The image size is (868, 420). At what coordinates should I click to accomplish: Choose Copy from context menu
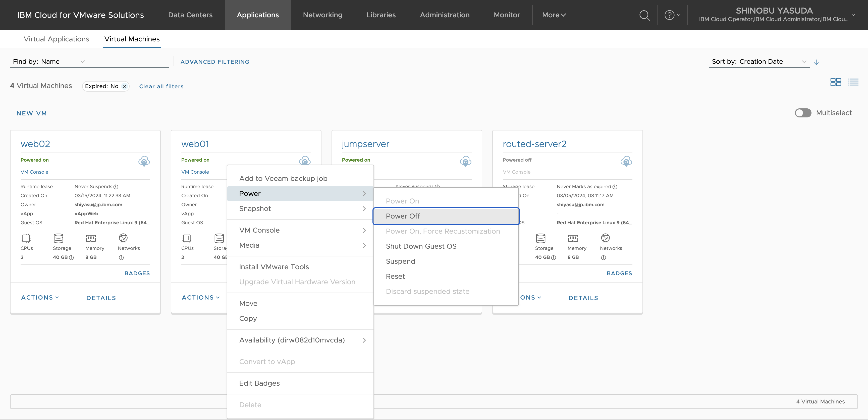300,319
